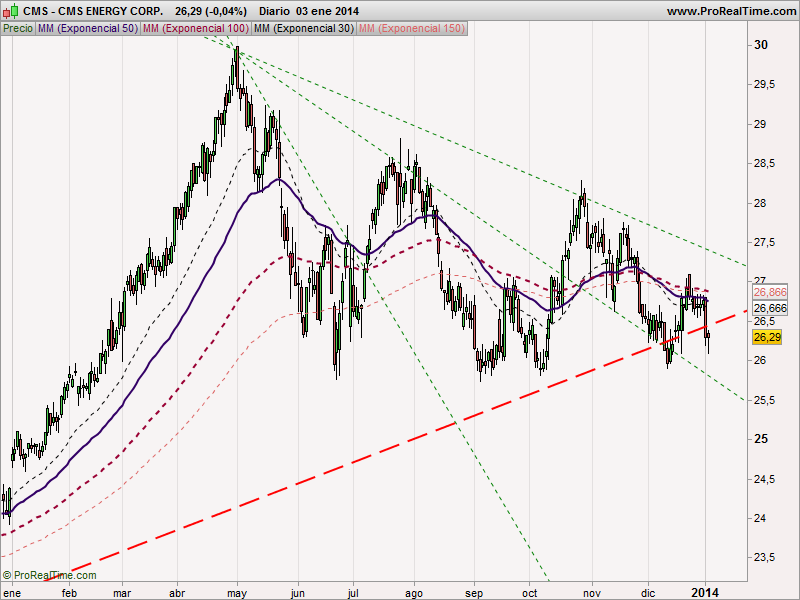Screen dimensions: 800x600
Task: Select the 26,666 moving average price tag
Action: click(x=770, y=308)
